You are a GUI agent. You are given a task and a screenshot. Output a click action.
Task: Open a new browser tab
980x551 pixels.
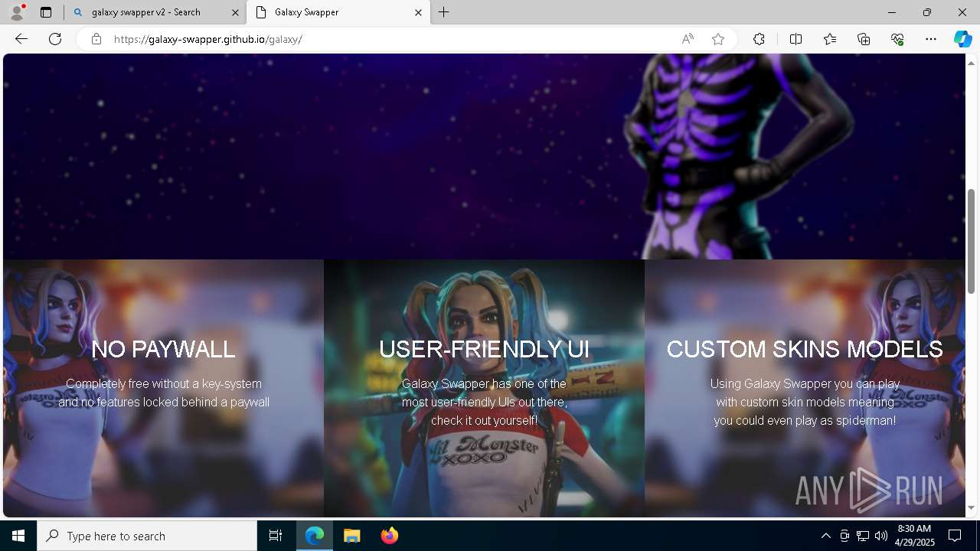pos(444,12)
